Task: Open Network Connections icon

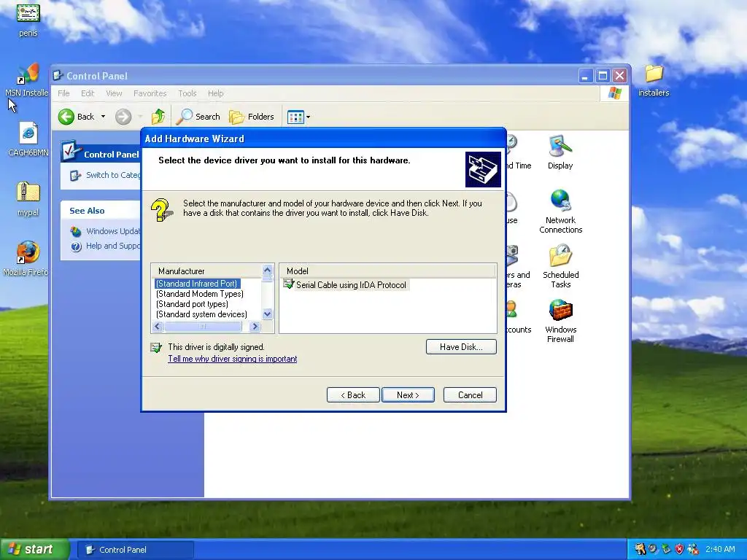Action: point(561,212)
